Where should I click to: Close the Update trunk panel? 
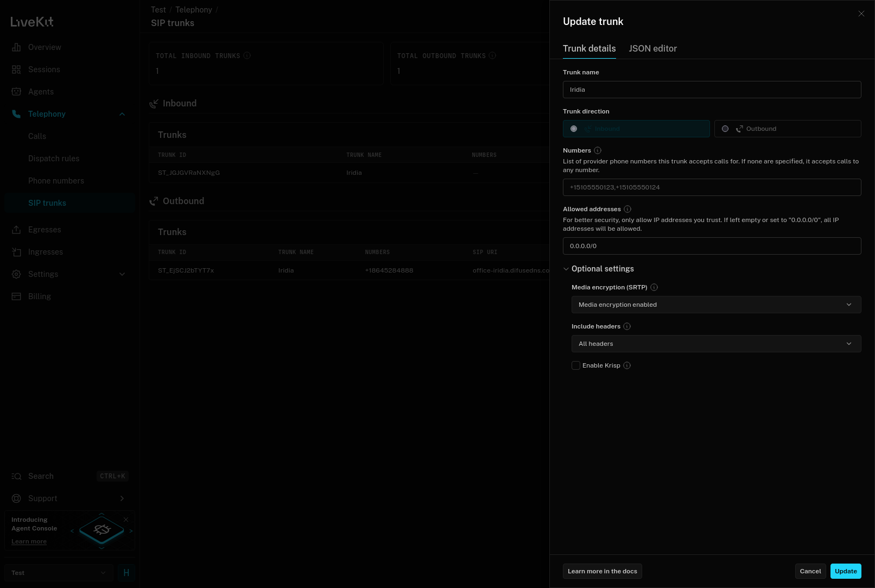pyautogui.click(x=861, y=14)
